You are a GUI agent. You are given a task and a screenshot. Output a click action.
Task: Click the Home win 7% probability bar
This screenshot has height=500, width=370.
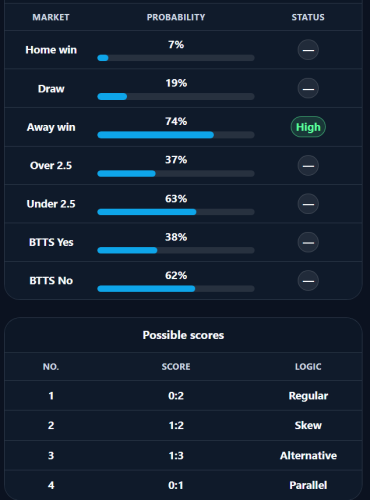[176, 58]
